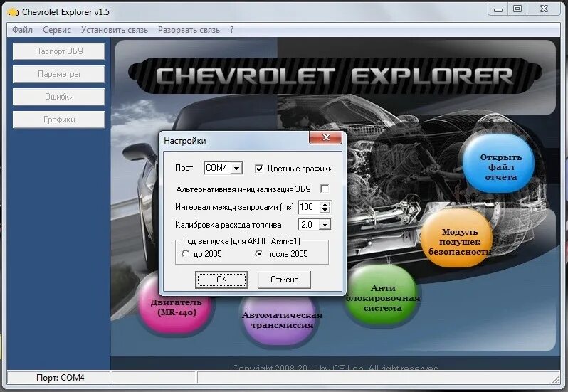Click the Параметры sidebar button
The width and height of the screenshot is (568, 392).
coord(58,74)
